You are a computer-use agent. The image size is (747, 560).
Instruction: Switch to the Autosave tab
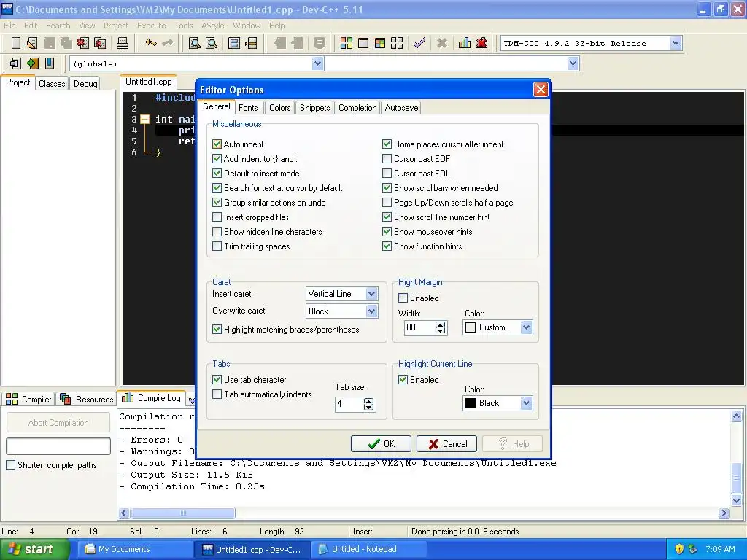[402, 108]
